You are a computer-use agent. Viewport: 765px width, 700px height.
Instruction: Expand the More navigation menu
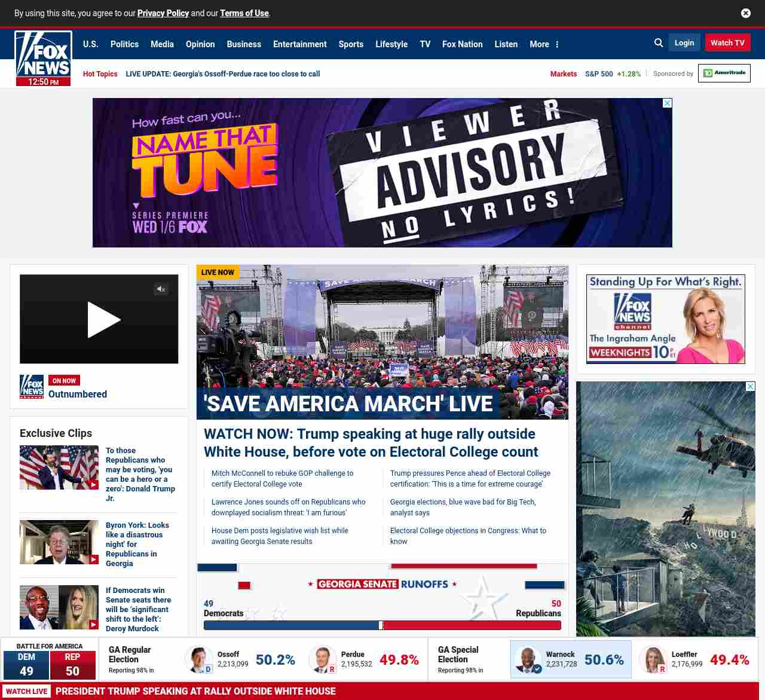pyautogui.click(x=544, y=44)
